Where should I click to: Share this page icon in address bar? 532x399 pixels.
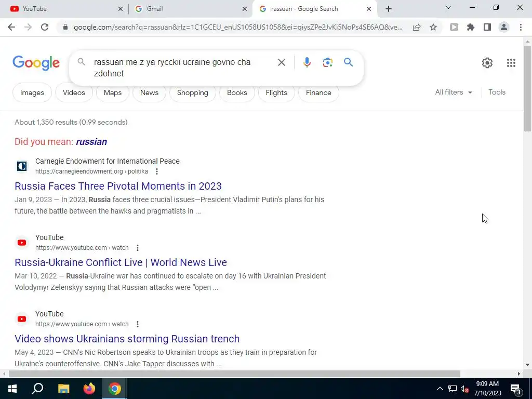tap(417, 27)
